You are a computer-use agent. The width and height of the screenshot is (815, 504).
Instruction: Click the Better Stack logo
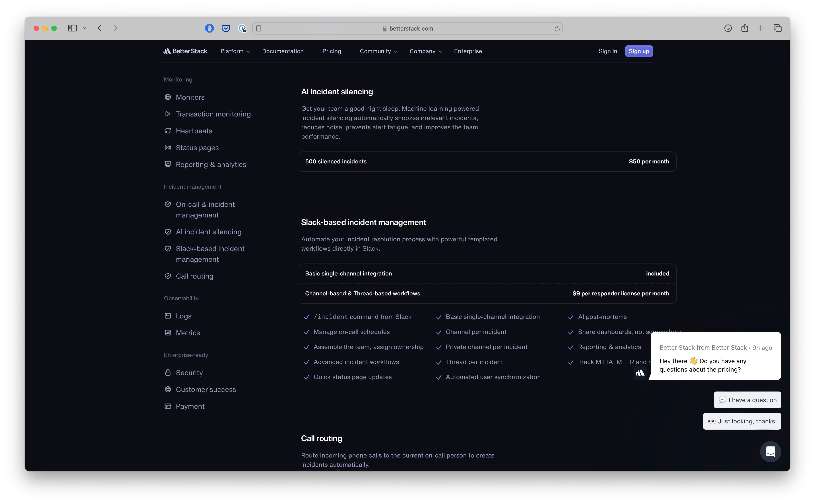pyautogui.click(x=185, y=51)
